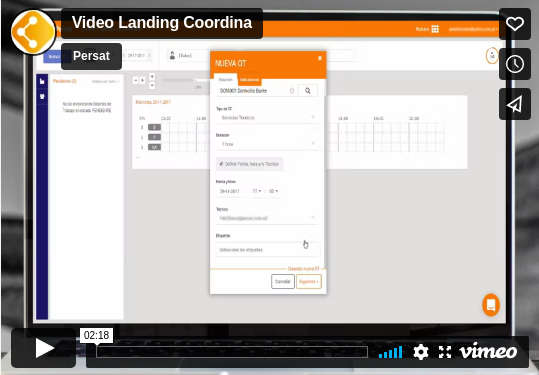Open the Video Landing Coordina title link
Screen dimensions: 539x375
click(x=162, y=23)
